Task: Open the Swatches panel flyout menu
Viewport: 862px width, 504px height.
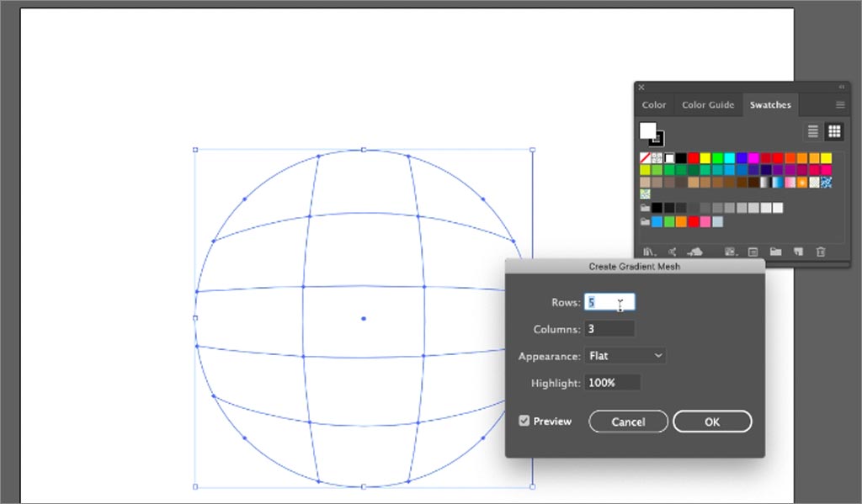Action: click(839, 104)
